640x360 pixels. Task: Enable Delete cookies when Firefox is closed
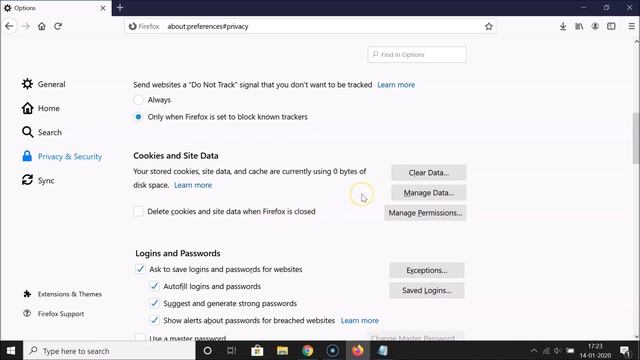pyautogui.click(x=138, y=211)
